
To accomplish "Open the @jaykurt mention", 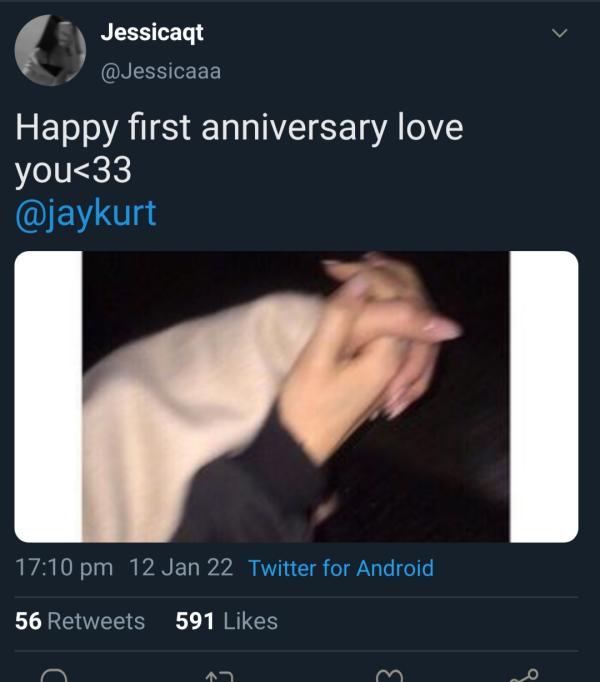I will coord(86,213).
